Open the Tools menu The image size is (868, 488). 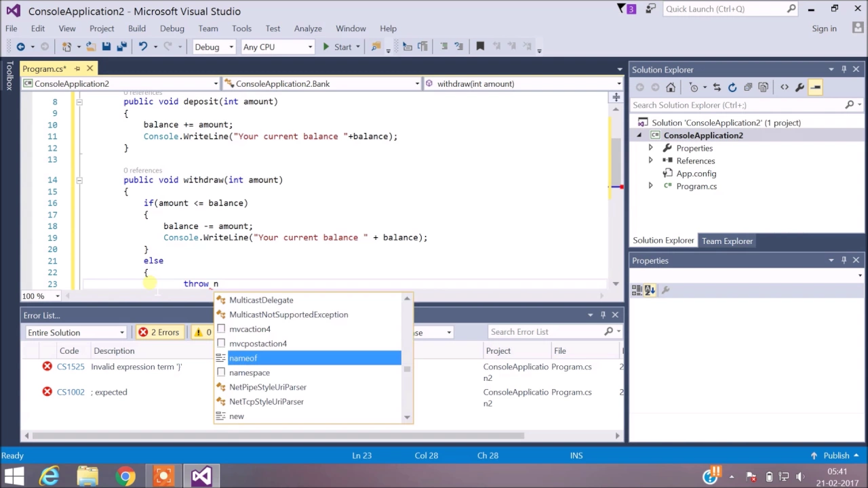click(x=241, y=28)
